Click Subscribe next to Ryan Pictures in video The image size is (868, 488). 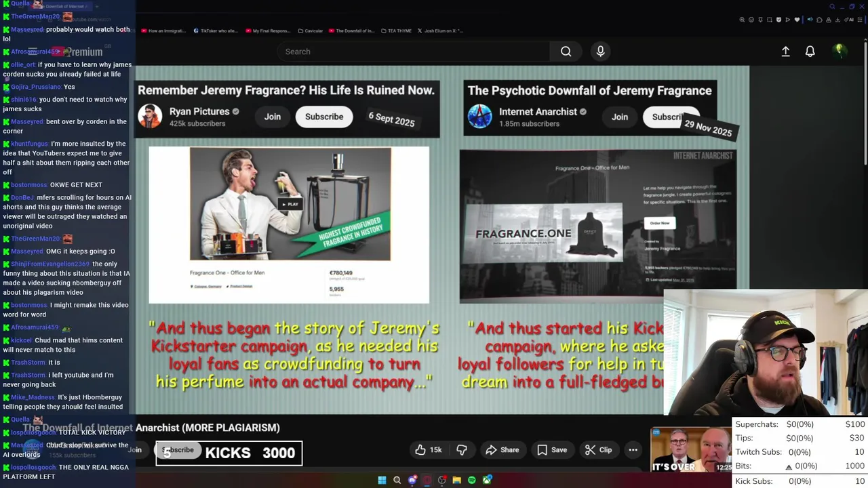coord(324,117)
